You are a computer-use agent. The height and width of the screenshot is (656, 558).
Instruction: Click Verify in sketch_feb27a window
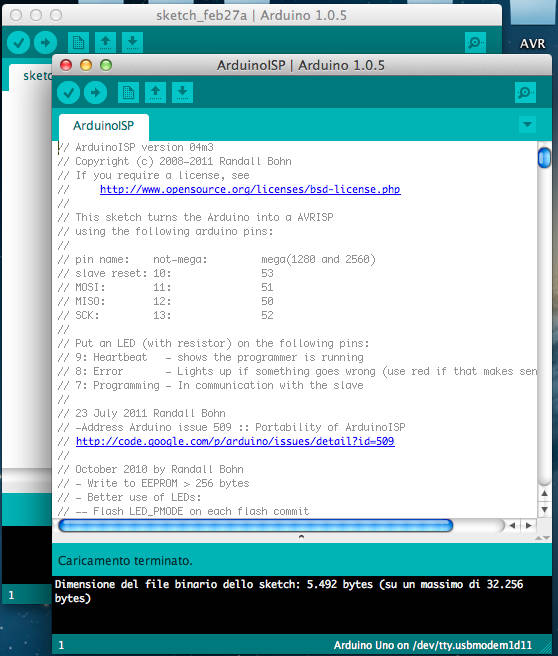(x=18, y=42)
